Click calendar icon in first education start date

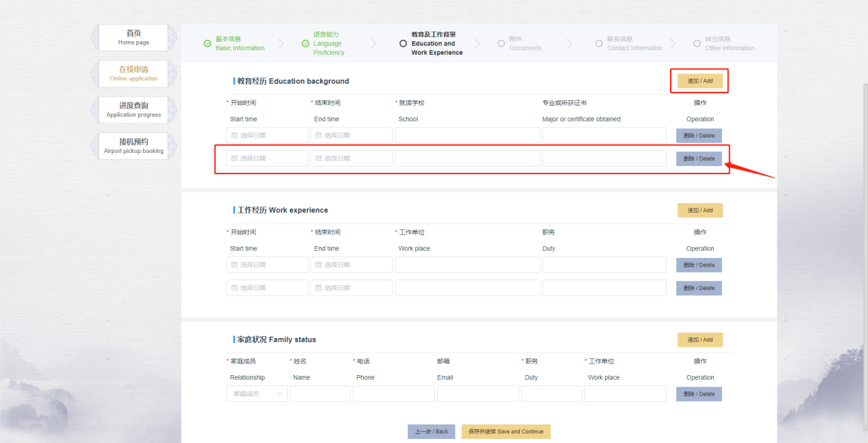point(234,136)
